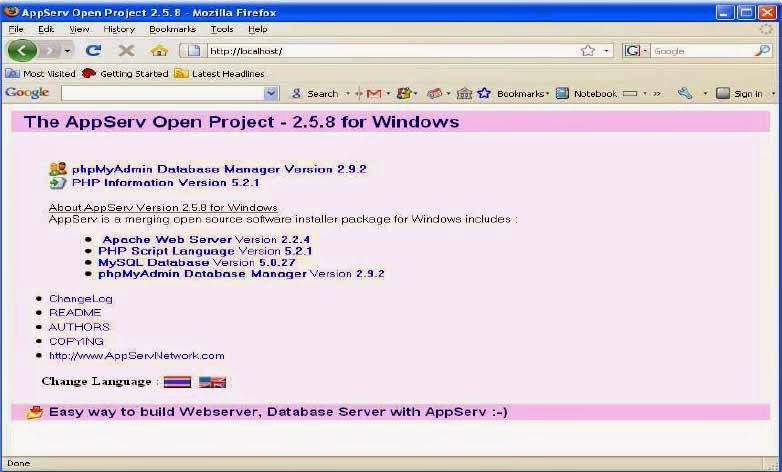Click the Forward navigation arrow
This screenshot has width=782, height=472.
(x=49, y=50)
